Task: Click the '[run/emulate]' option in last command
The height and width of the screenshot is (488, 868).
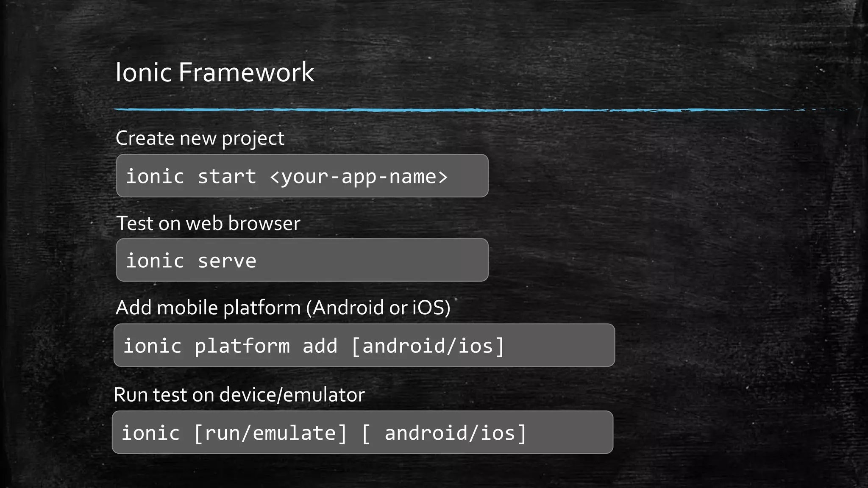Action: (270, 433)
